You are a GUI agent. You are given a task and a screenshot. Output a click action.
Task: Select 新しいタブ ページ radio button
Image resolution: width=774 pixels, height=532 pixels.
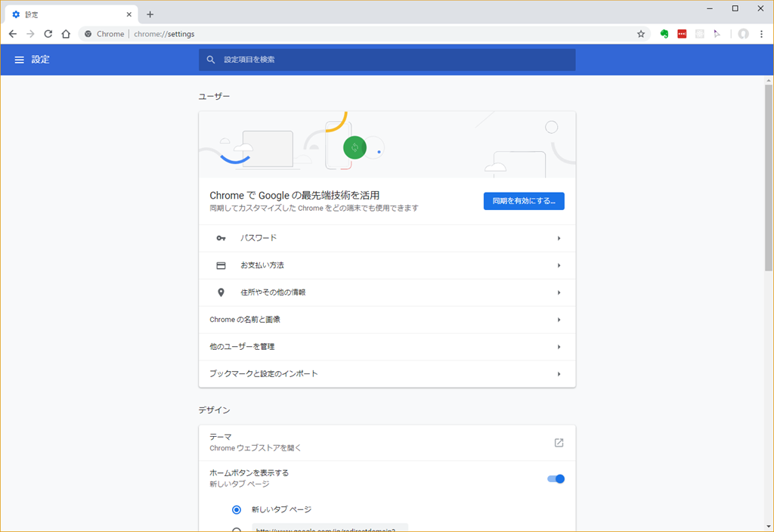[x=237, y=509]
